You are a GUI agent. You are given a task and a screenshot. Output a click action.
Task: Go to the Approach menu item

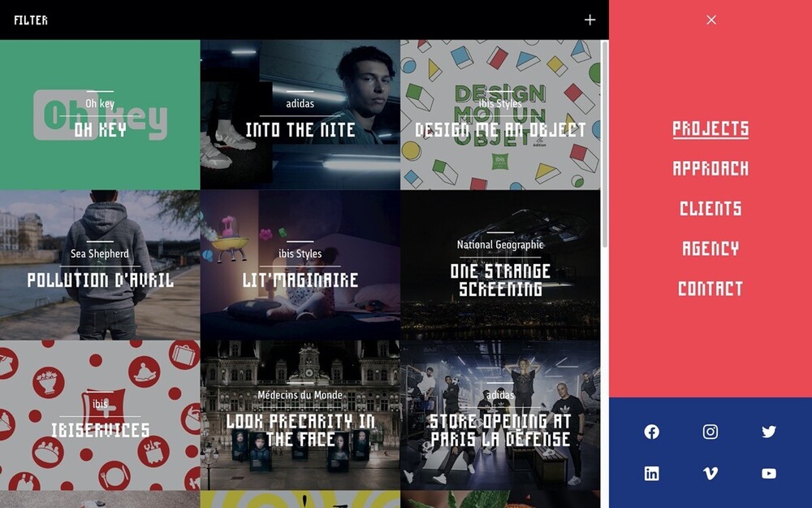click(710, 168)
